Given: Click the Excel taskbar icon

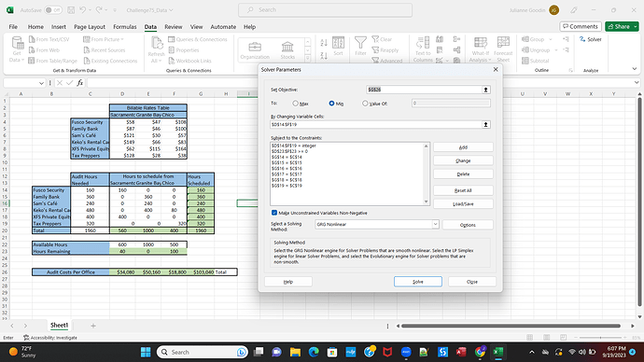Looking at the screenshot, I should (x=497, y=352).
